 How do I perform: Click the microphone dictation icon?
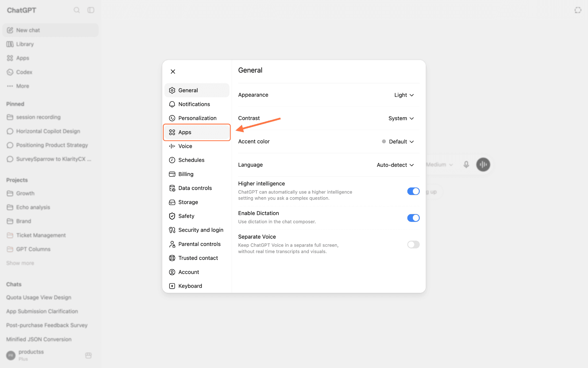[466, 164]
